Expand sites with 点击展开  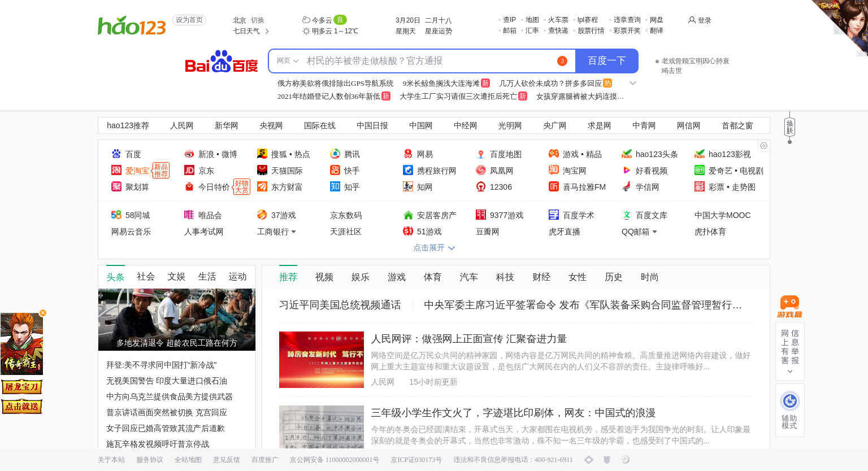click(434, 247)
